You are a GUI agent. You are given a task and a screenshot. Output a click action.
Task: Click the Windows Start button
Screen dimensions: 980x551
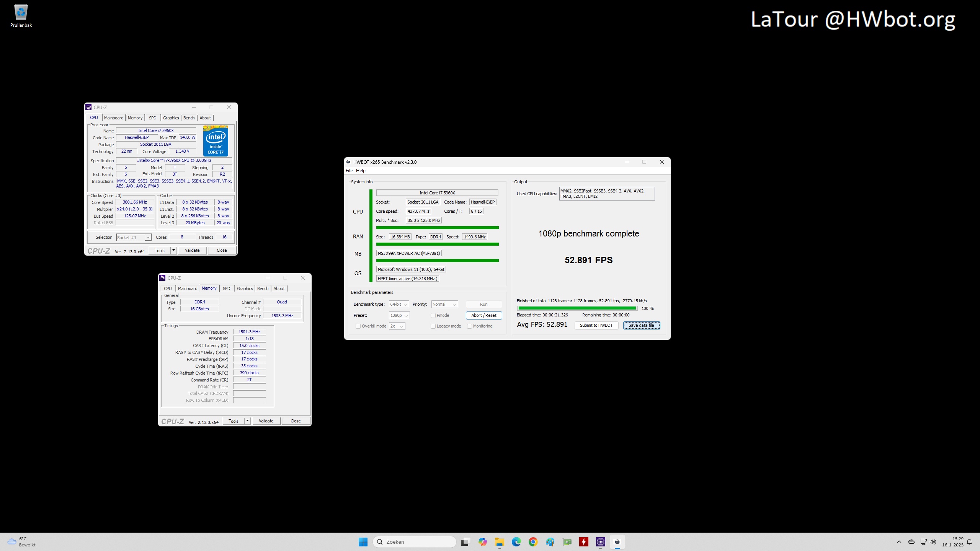click(x=363, y=542)
